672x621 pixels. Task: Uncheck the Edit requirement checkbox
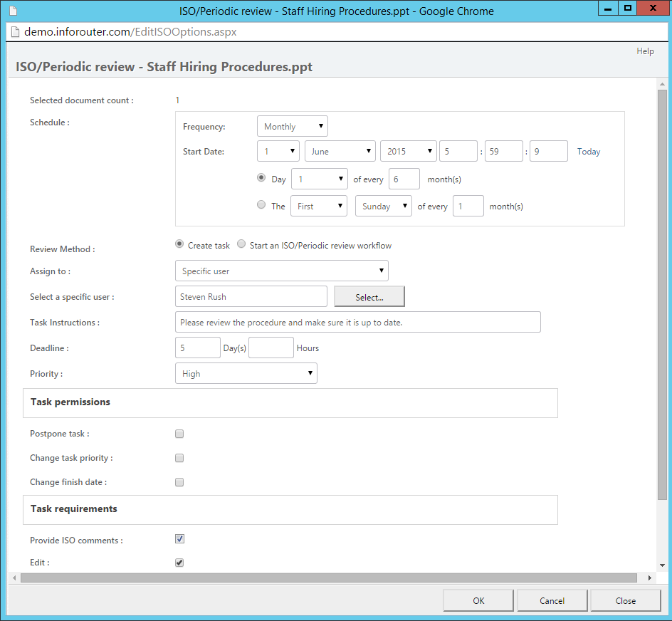pyautogui.click(x=179, y=563)
